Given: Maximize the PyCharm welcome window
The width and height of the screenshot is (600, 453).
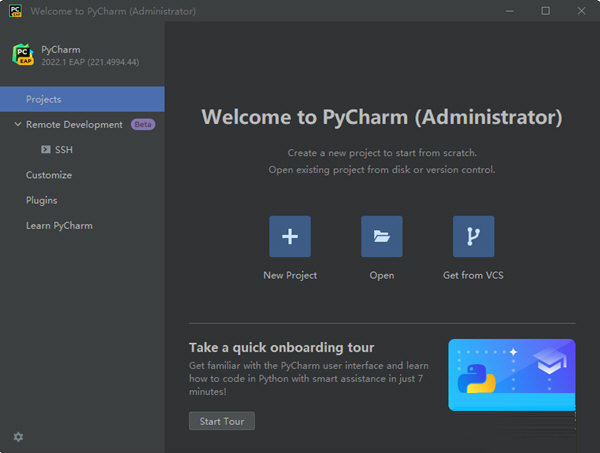Looking at the screenshot, I should (545, 11).
